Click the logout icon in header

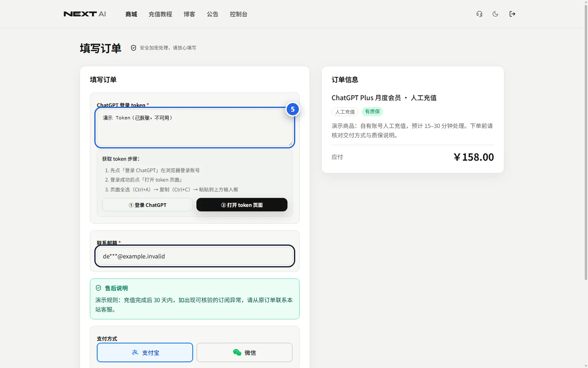point(512,14)
